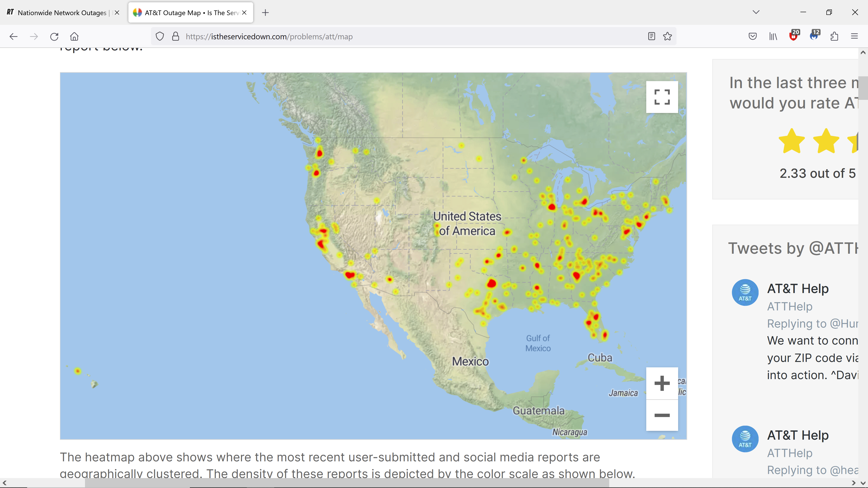Screen dimensions: 868x488
Task: Open AT&T Help tweet author link
Action: click(797, 289)
